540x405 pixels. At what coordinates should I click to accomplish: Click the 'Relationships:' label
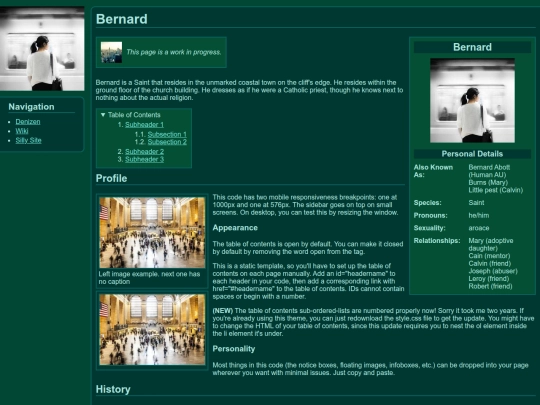pos(437,240)
